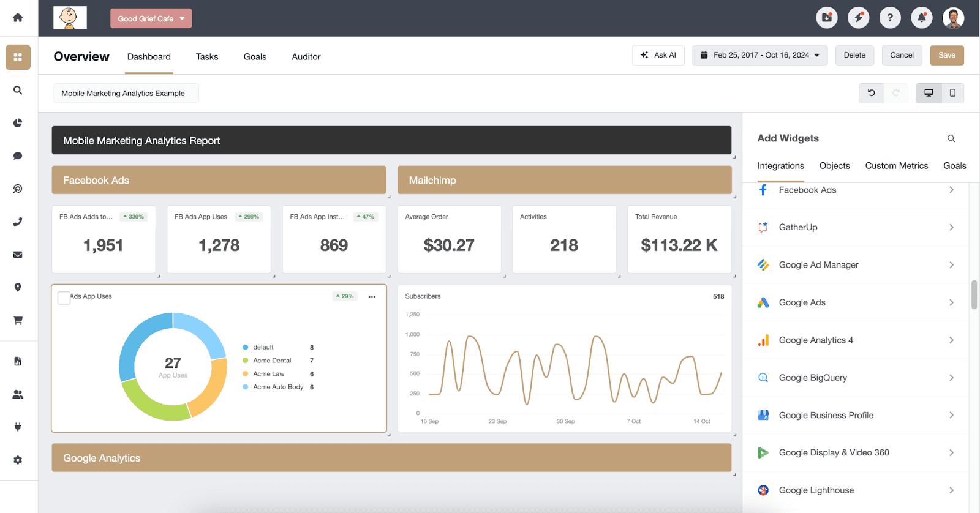980x513 pixels.
Task: Select the Facebook Ads section header
Action: (x=219, y=180)
